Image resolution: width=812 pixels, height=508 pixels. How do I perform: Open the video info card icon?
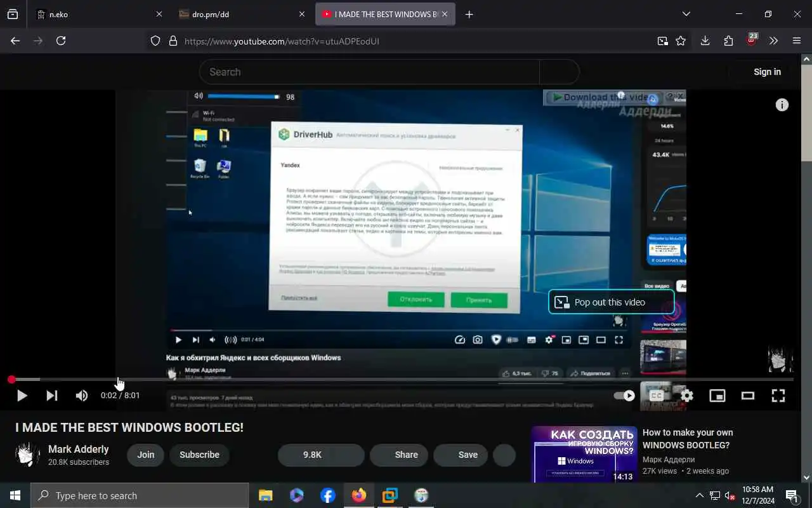pos(782,105)
